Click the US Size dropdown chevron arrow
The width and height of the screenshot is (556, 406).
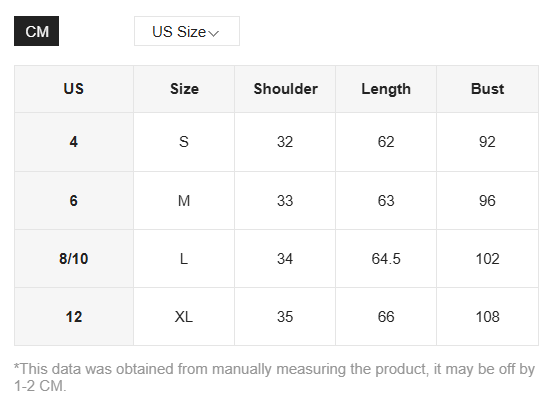click(214, 33)
